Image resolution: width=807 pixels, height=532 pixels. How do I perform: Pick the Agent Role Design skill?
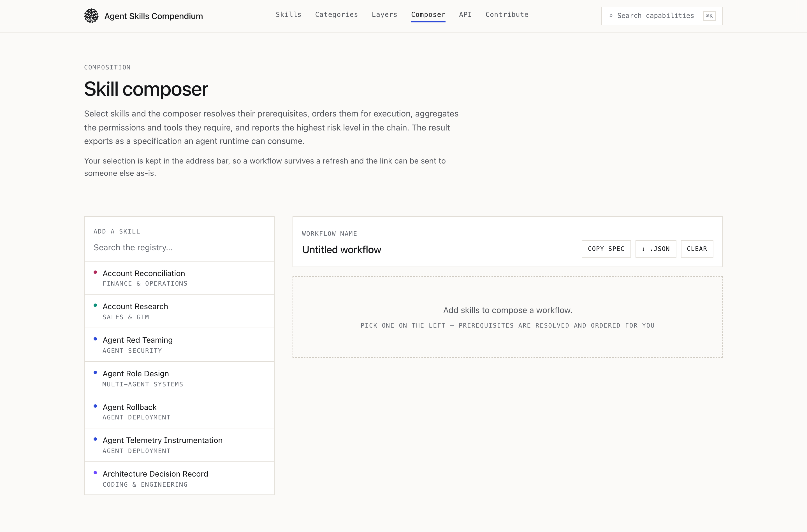[x=179, y=378]
